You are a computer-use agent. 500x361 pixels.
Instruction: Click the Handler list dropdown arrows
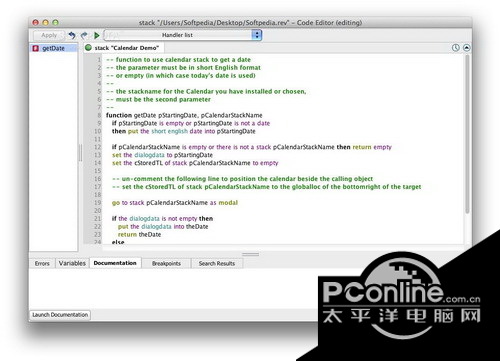(257, 35)
